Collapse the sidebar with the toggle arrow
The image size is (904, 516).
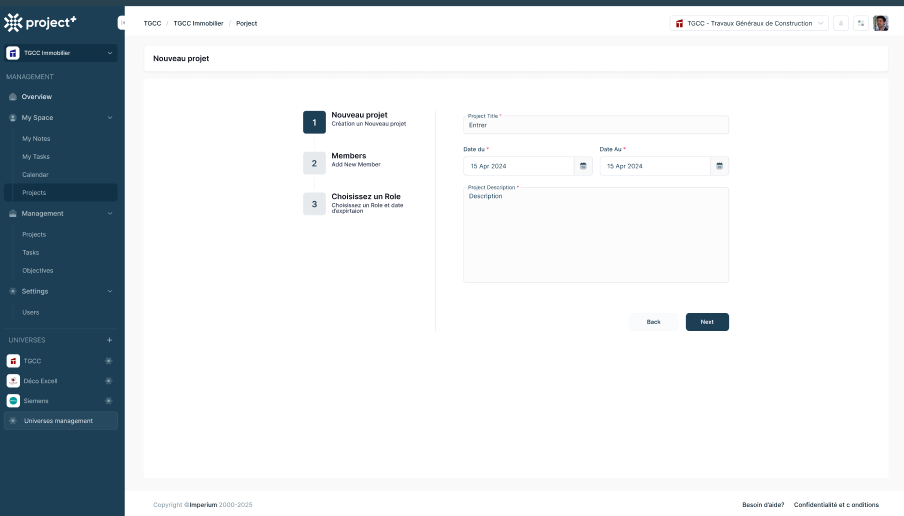tap(122, 22)
